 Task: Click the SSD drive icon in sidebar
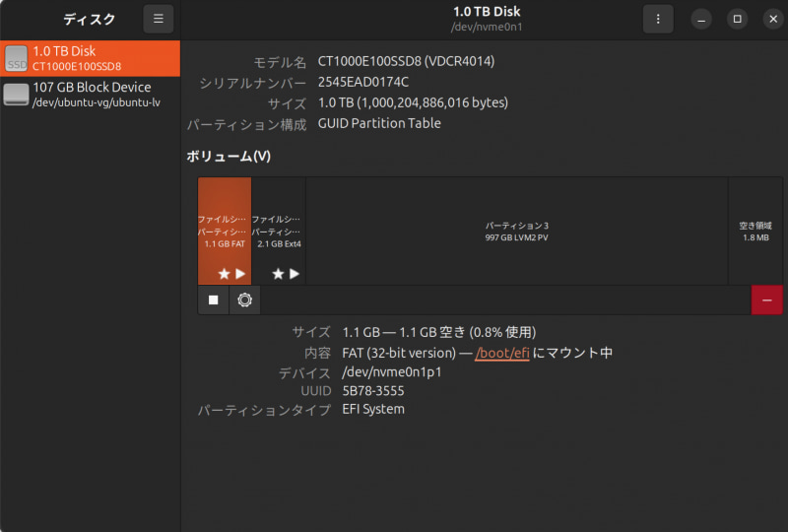[16, 58]
